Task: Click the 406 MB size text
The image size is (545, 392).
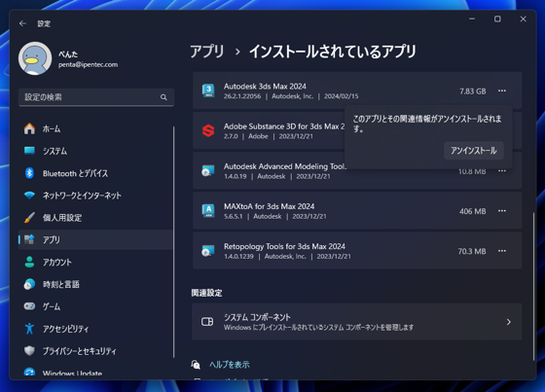Action: (473, 211)
